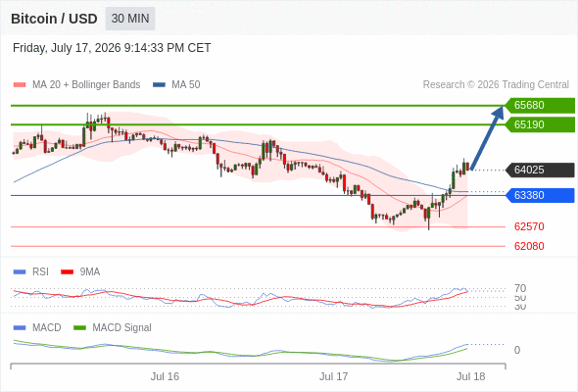578x392 pixels.
Task: Click the Jul 18 date axis marker
Action: (x=471, y=376)
